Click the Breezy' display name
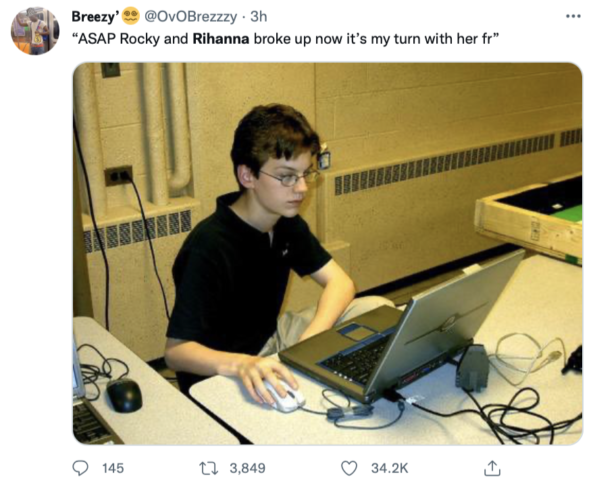 96,17
